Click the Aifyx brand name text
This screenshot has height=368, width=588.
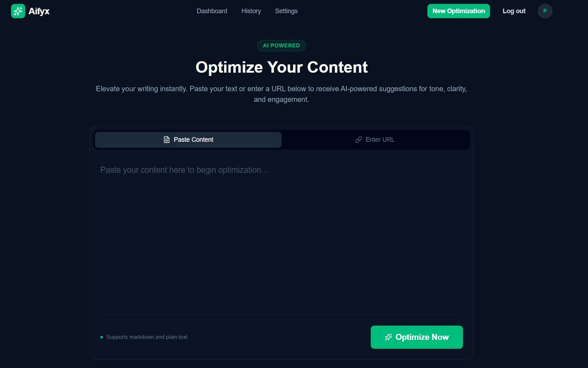coord(39,11)
